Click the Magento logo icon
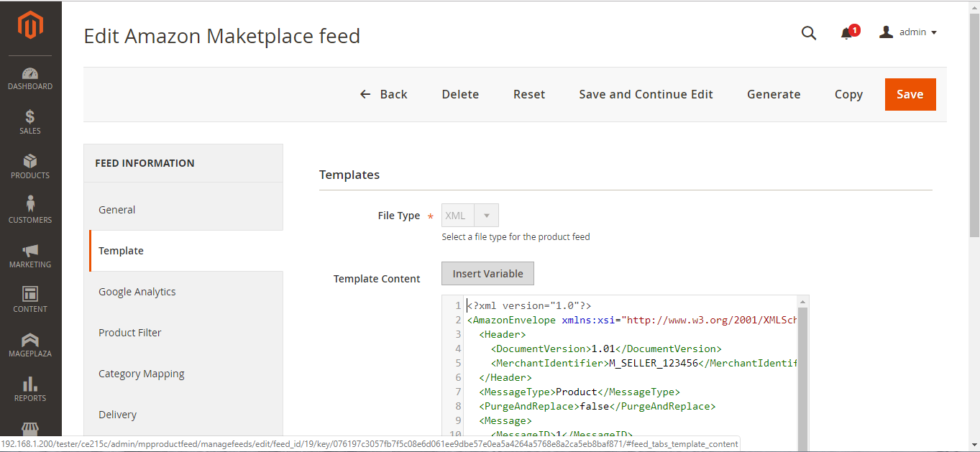 point(30,27)
